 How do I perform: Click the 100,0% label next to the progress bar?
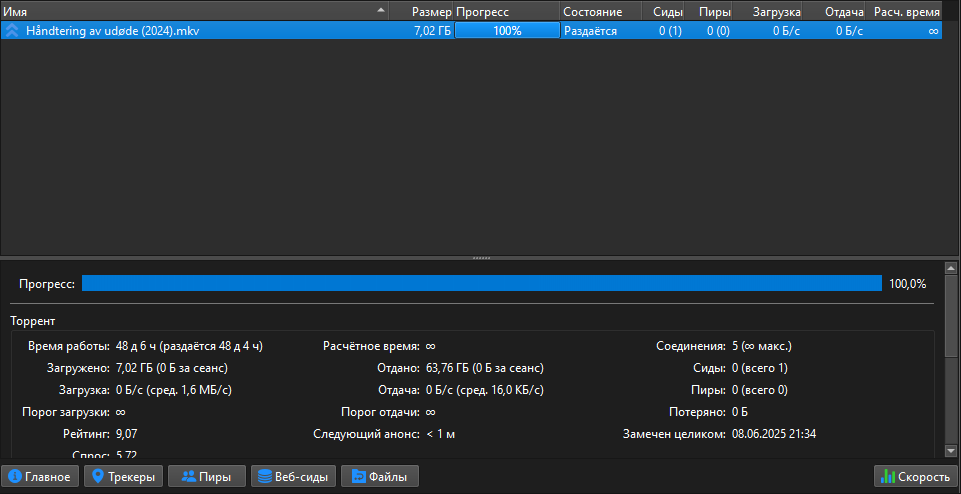click(908, 284)
